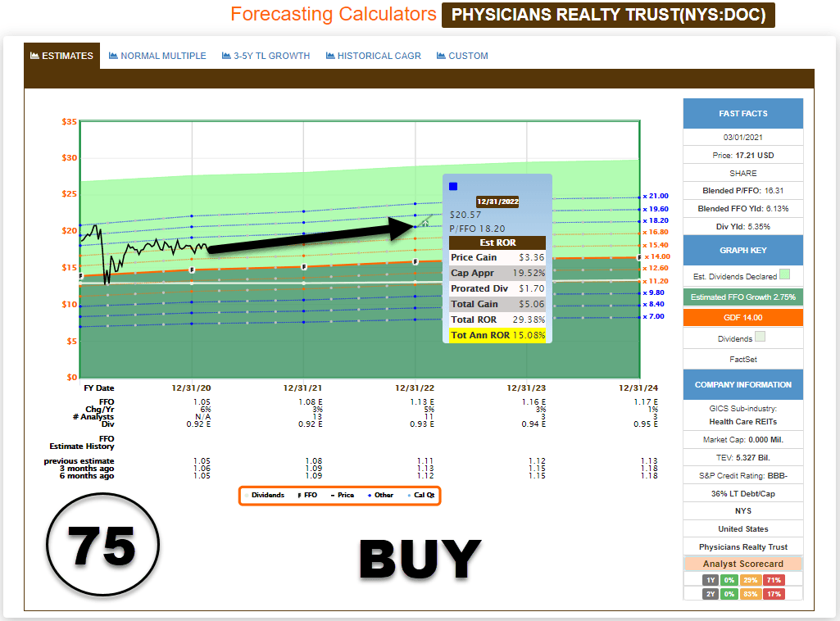
Task: Click the 1.13 E FFO estimate value
Action: (x=422, y=402)
